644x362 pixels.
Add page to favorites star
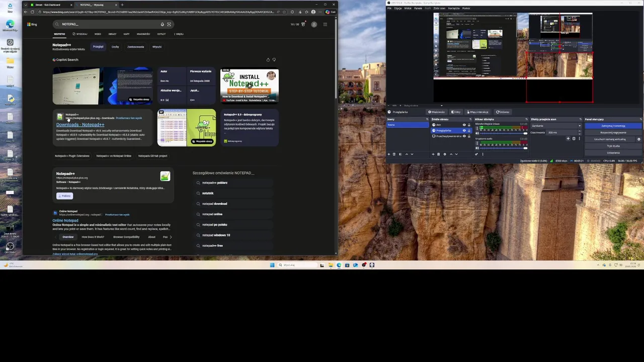(284, 12)
